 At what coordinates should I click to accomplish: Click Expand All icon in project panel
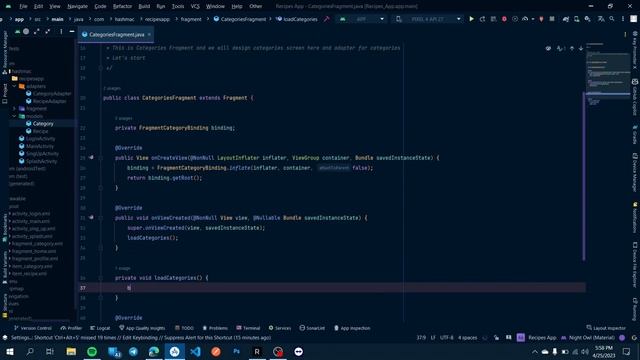[37, 31]
